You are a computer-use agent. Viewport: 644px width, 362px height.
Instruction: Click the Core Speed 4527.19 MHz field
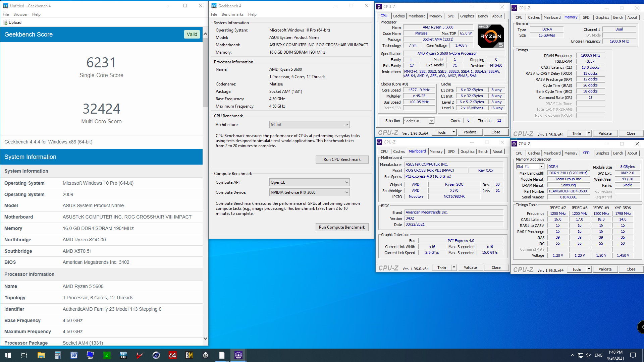pyautogui.click(x=419, y=90)
